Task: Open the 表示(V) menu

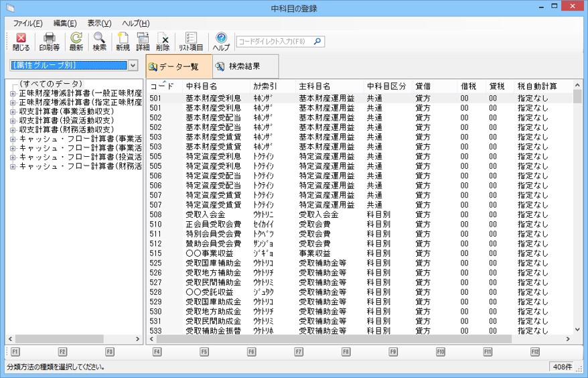Action: click(99, 23)
